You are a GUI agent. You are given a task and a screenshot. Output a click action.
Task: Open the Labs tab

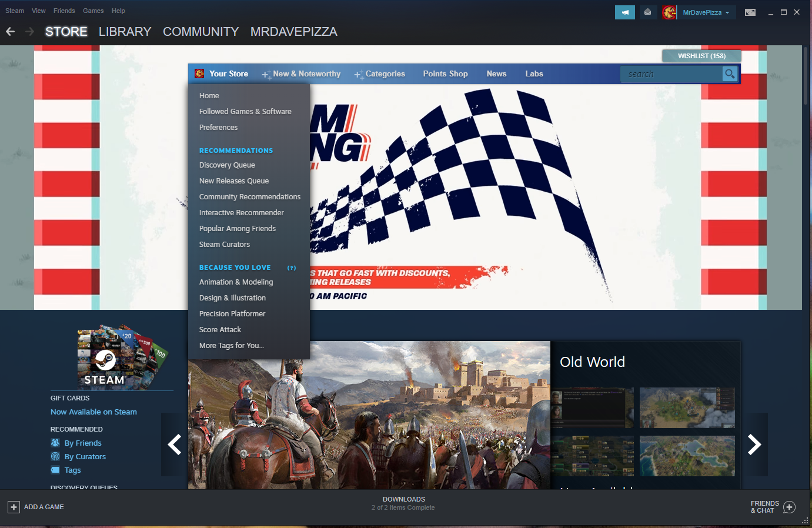tap(534, 73)
